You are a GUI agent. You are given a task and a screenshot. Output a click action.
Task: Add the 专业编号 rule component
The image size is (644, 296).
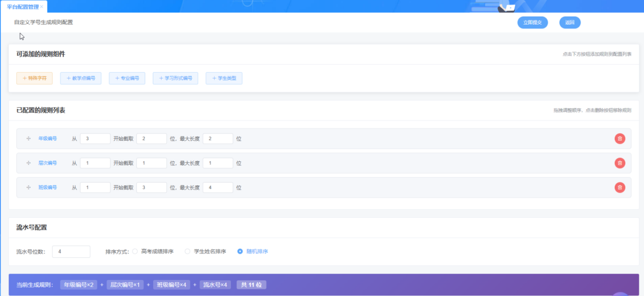[127, 78]
